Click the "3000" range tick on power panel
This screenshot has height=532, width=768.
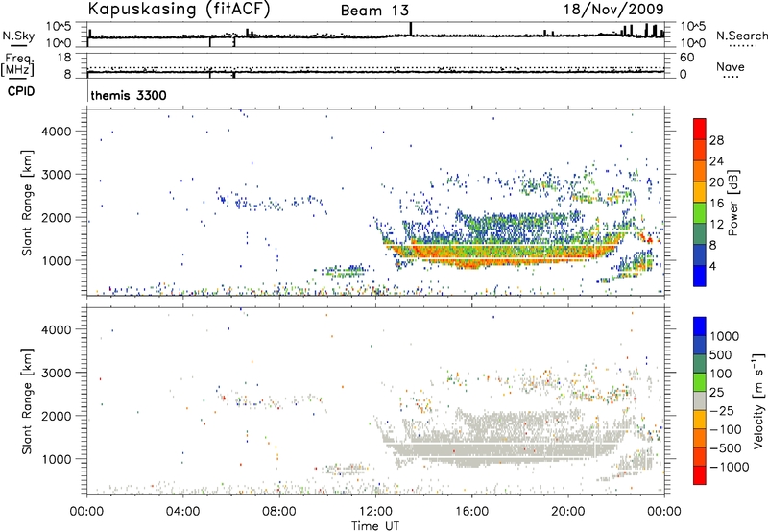57,175
